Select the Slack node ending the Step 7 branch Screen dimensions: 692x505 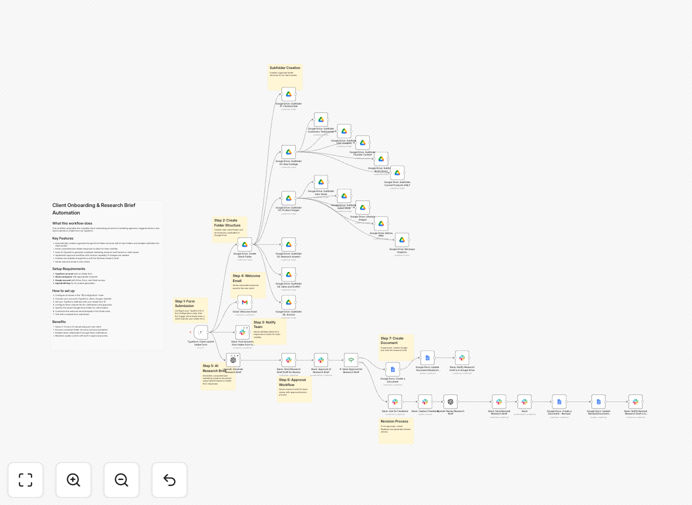pos(462,358)
